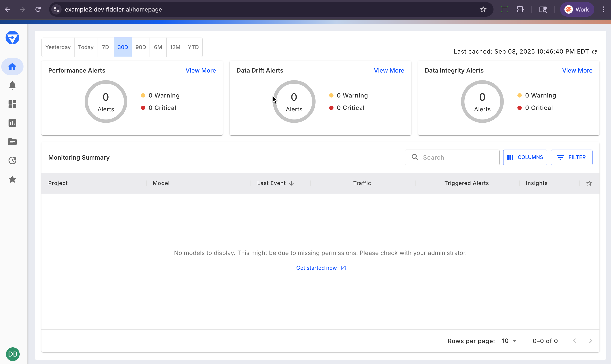
Task: Switch to the Yesterday time range
Action: tap(58, 47)
